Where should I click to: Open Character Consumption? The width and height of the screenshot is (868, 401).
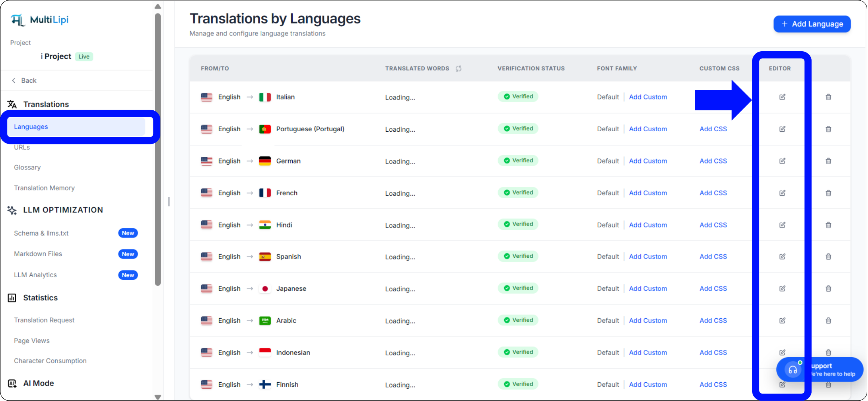pyautogui.click(x=50, y=361)
